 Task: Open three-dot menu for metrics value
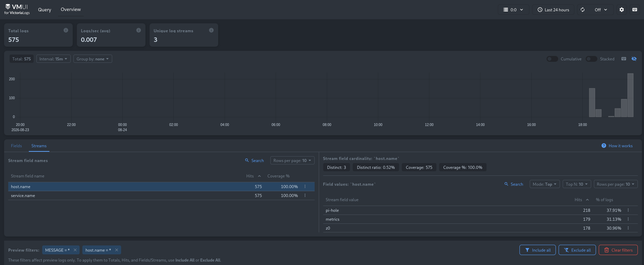click(628, 219)
